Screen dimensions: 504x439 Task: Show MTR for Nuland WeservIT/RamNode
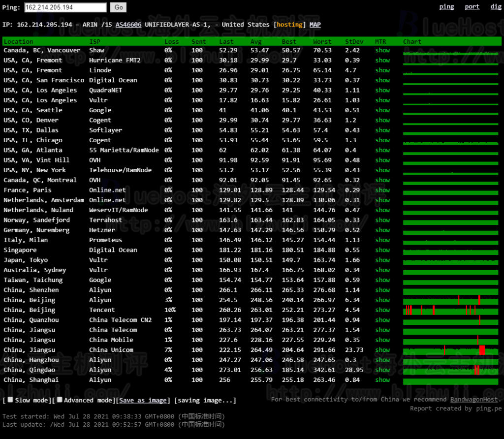pyautogui.click(x=382, y=210)
